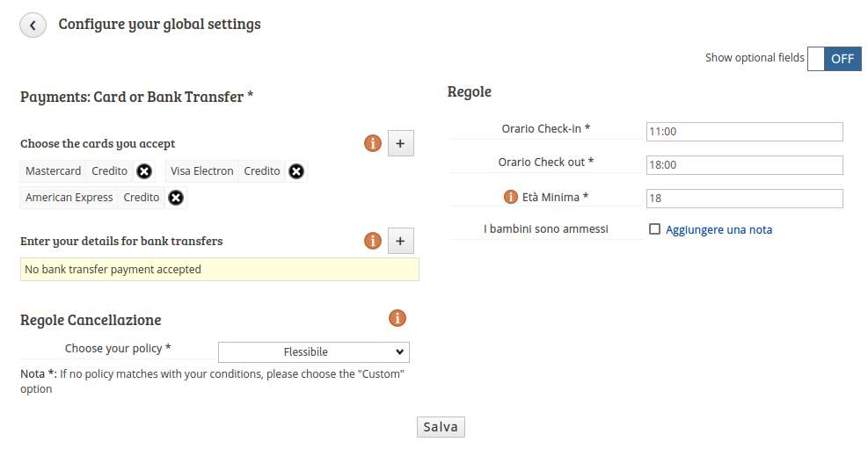Viewport: 868px width, 449px height.
Task: Remove the Mastercard Credito card
Action: [144, 171]
